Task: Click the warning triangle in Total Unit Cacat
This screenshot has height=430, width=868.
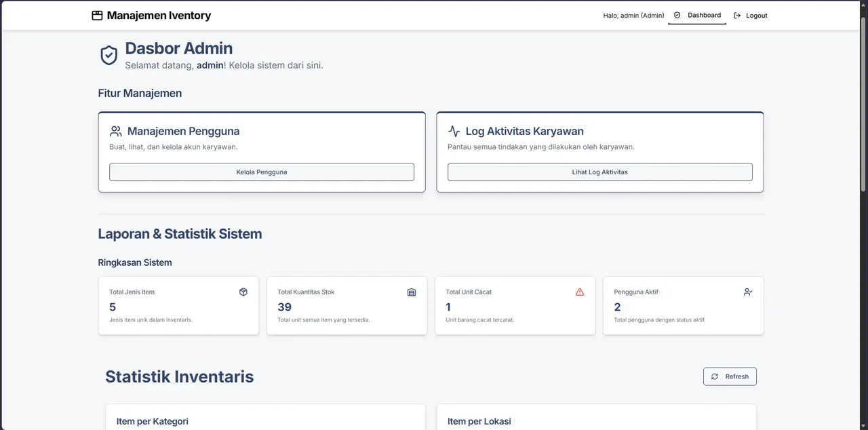Action: click(x=580, y=292)
